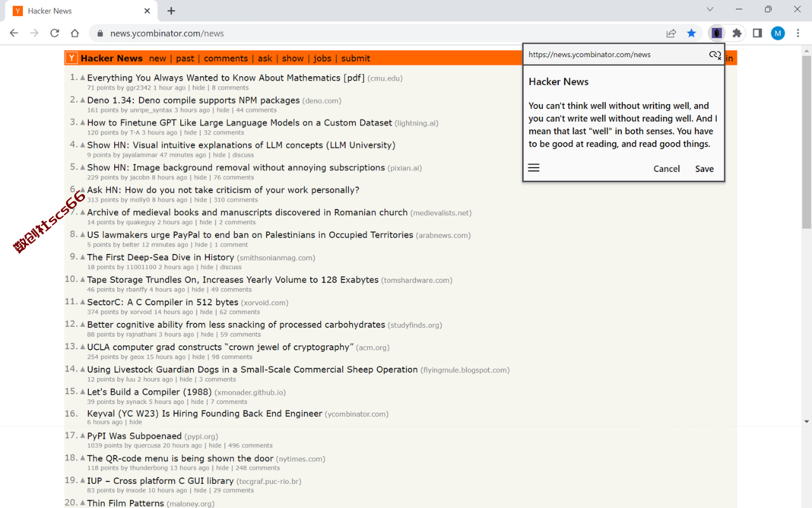Open the '1 hour ago' timestamp on story 1
This screenshot has width=812, height=508.
169,88
